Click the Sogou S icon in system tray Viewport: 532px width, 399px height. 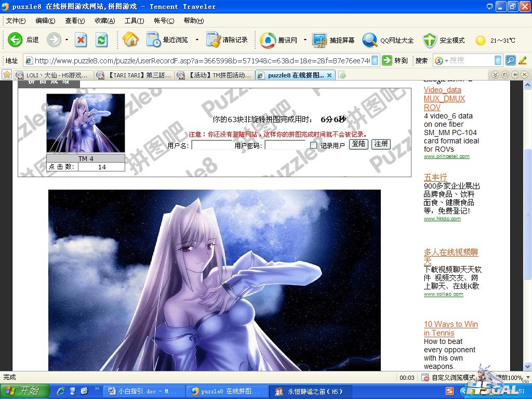coord(449,391)
